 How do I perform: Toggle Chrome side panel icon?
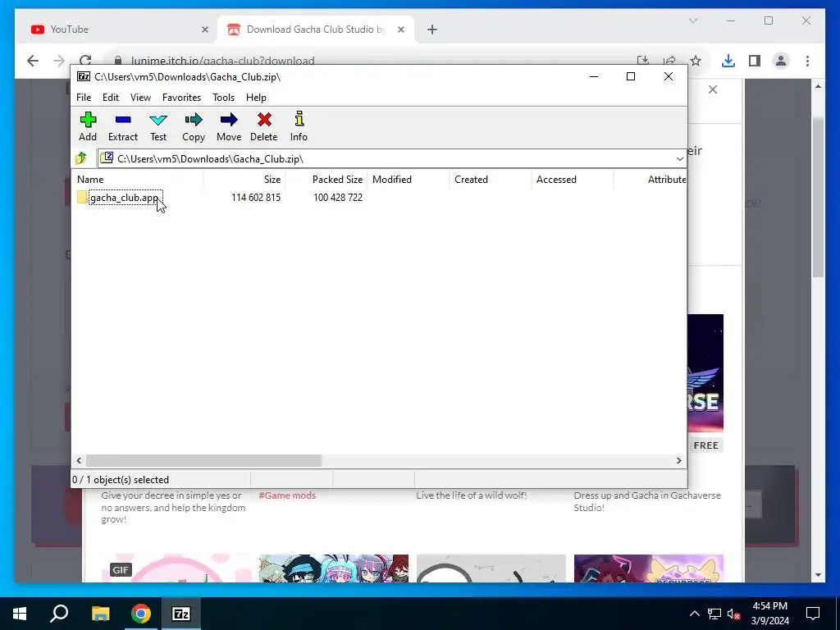tap(755, 61)
